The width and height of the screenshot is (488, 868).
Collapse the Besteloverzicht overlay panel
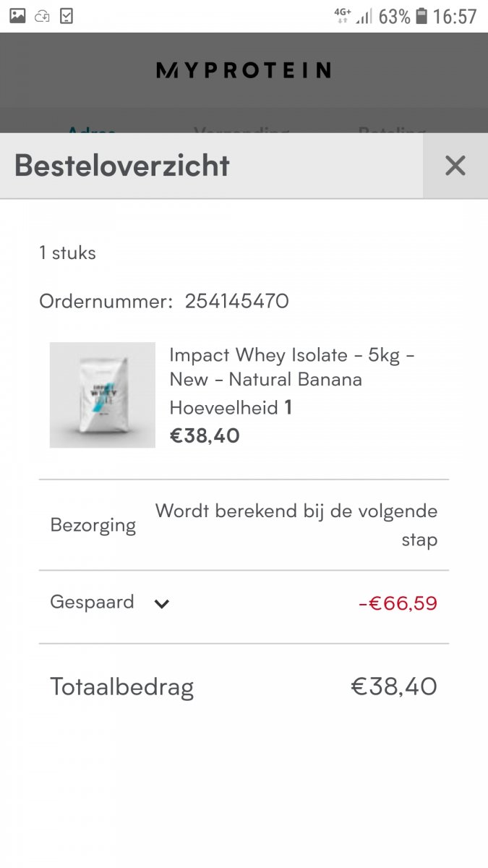(x=455, y=166)
